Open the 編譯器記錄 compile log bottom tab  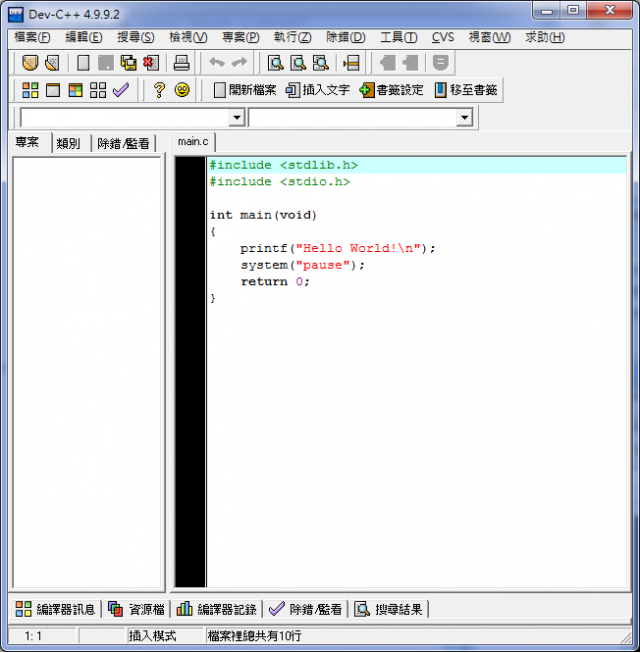217,610
